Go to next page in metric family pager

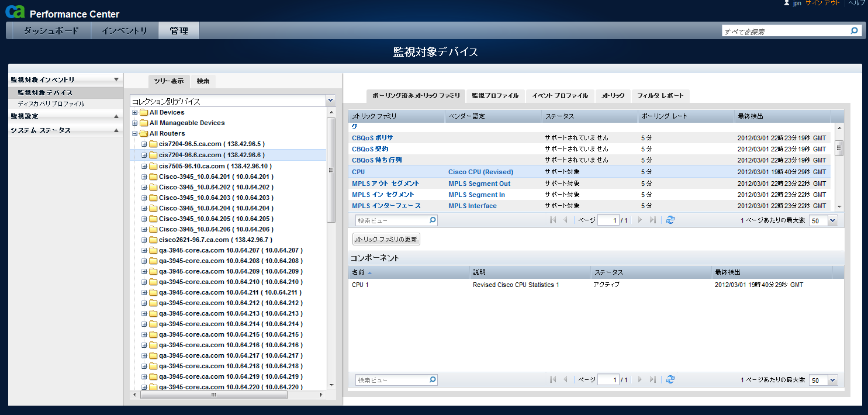coord(640,220)
